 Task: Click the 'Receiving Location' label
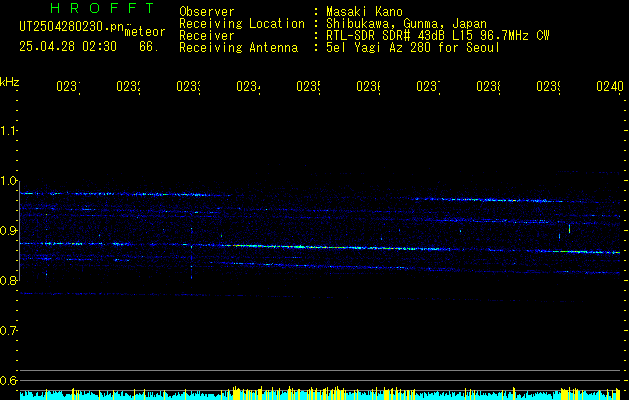[x=242, y=24]
